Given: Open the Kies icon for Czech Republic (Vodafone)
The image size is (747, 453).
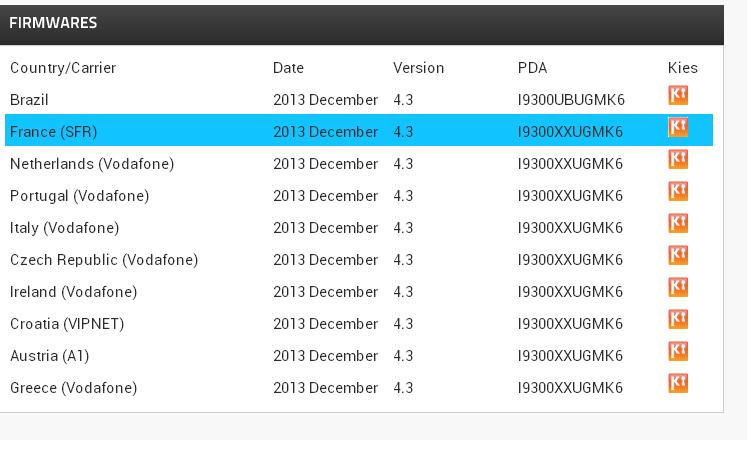Looking at the screenshot, I should pyautogui.click(x=678, y=255).
